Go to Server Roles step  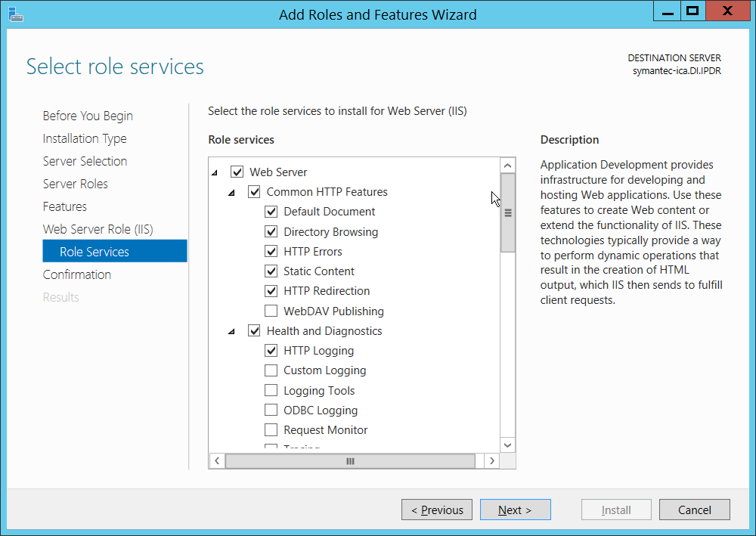(75, 184)
